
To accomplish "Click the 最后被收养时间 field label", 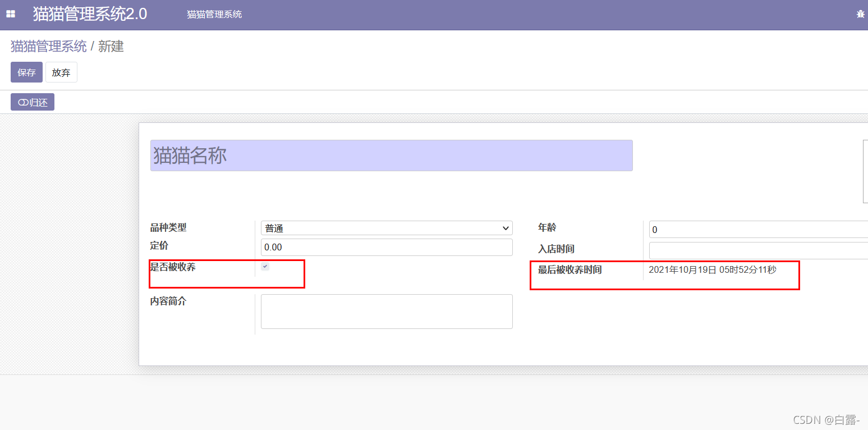I will point(570,270).
